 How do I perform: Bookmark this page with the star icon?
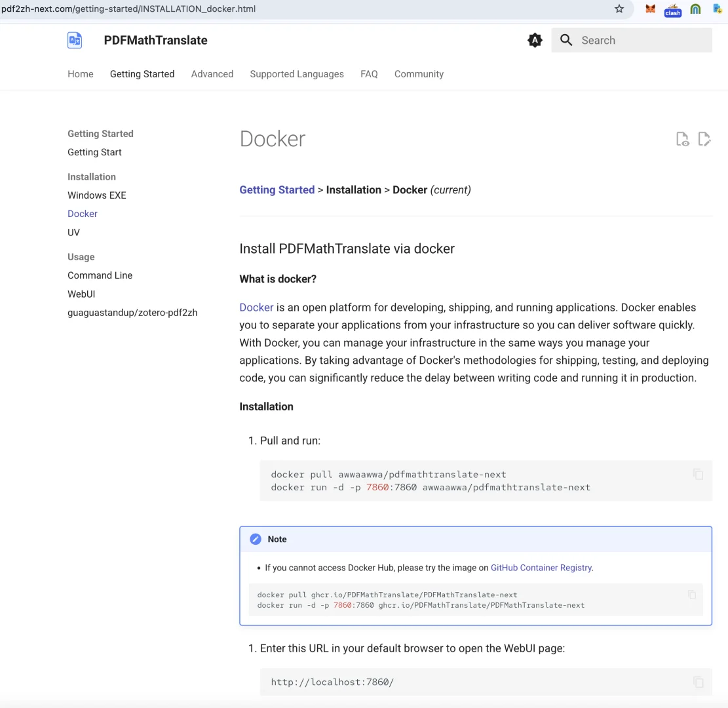pos(619,9)
